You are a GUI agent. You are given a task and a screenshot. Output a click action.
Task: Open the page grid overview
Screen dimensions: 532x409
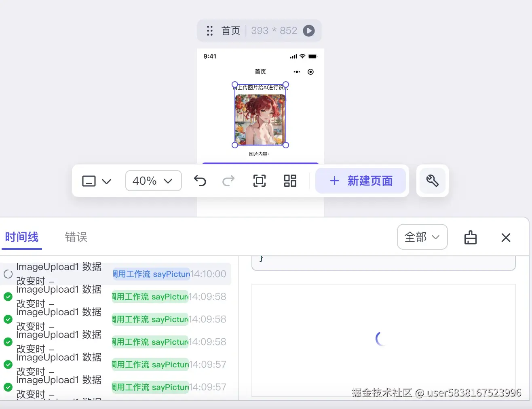point(290,181)
